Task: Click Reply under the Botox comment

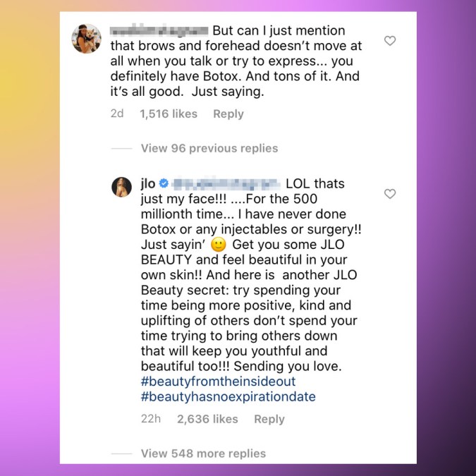Action: point(228,114)
